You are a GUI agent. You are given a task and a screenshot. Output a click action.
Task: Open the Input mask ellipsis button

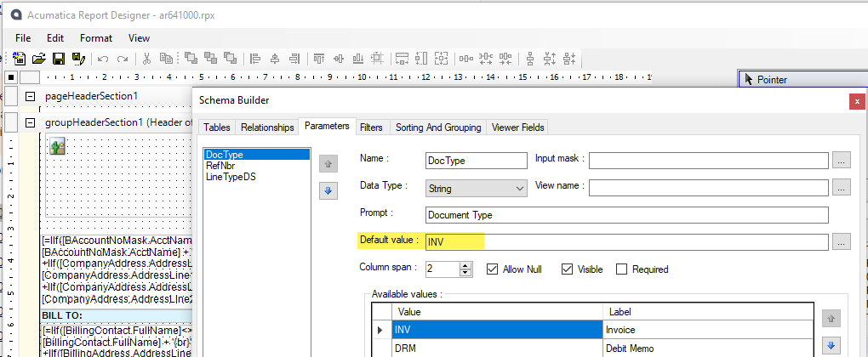pos(841,161)
